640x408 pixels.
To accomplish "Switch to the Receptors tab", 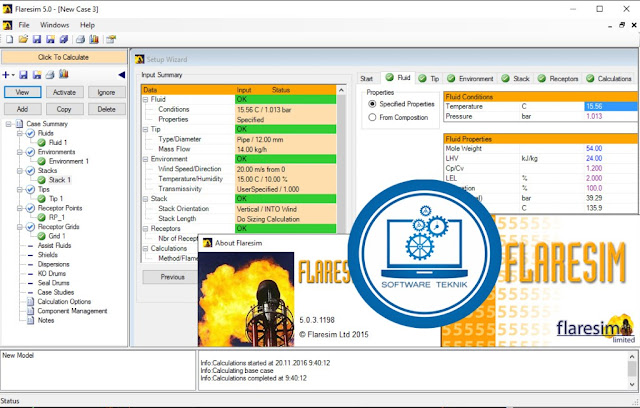I will (558, 78).
